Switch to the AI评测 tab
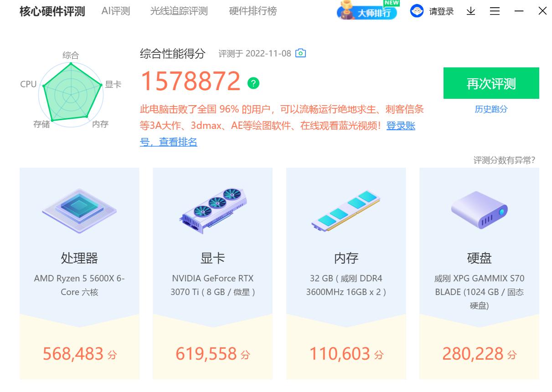 click(x=116, y=11)
